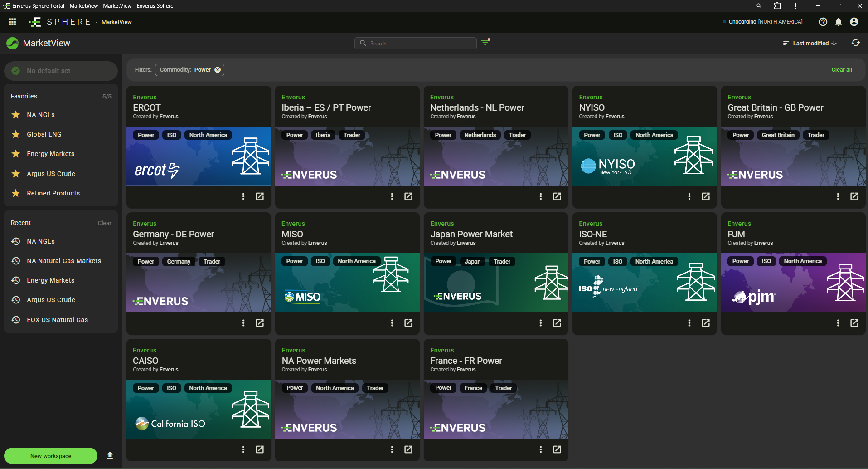The height and width of the screenshot is (469, 868).
Task: Click the filter icon next to search
Action: pos(485,43)
